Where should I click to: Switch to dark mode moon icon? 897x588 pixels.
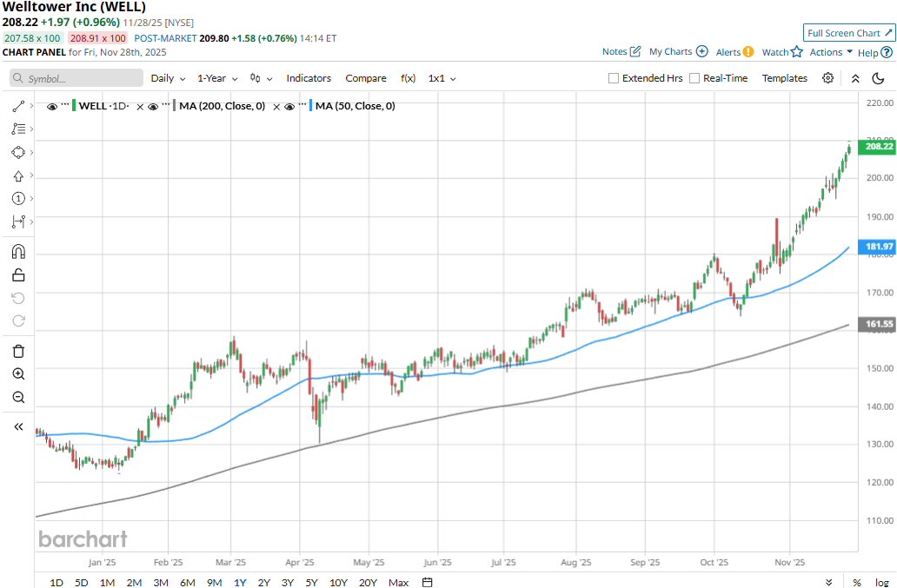click(879, 78)
